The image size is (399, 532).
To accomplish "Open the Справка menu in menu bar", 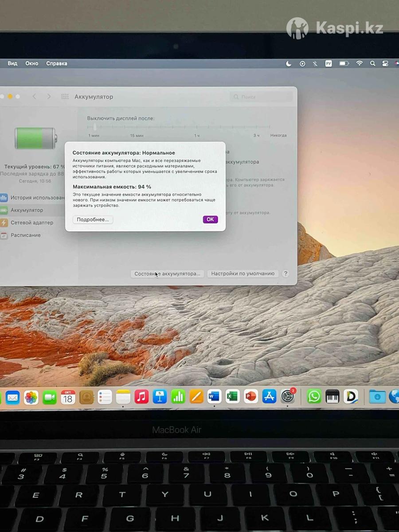I will 57,63.
